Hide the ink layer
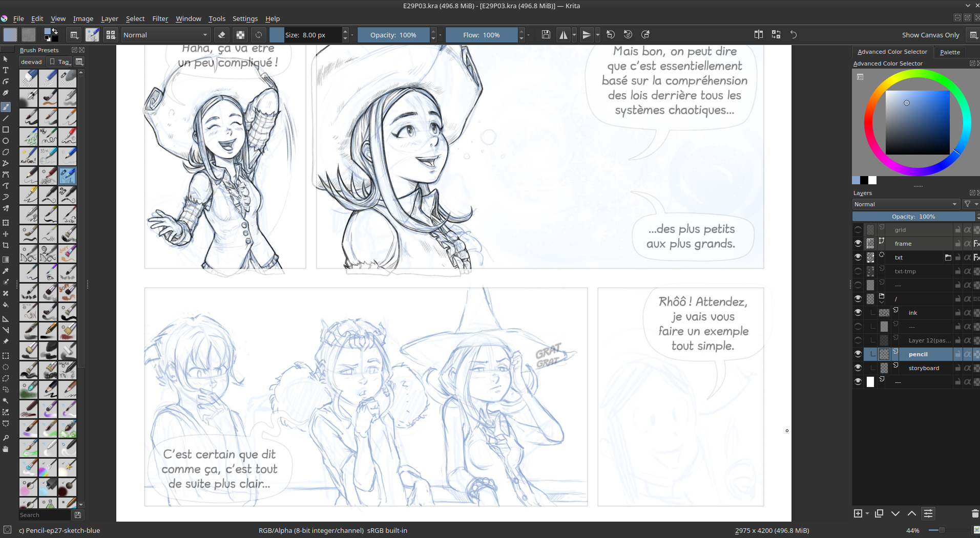980x538 pixels. 858,313
